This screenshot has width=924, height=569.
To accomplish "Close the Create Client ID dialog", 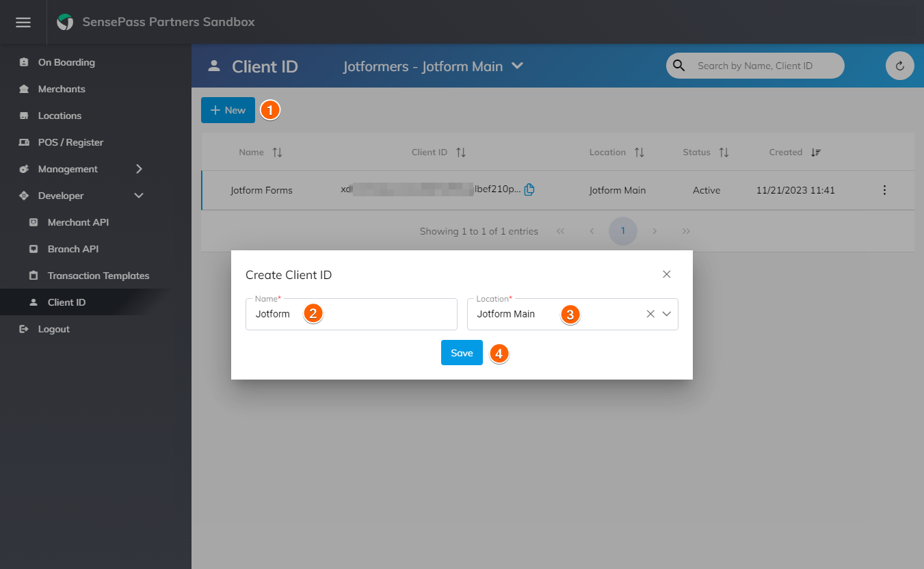I will tap(667, 274).
